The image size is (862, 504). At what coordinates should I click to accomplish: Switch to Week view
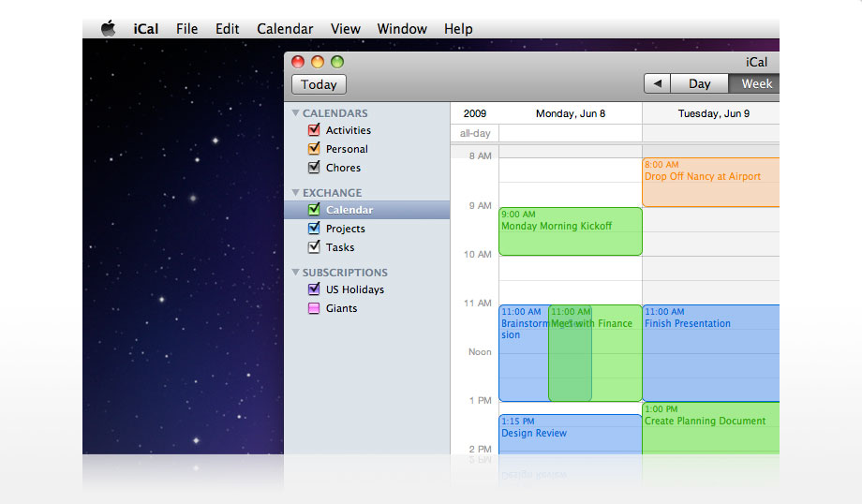[x=756, y=83]
